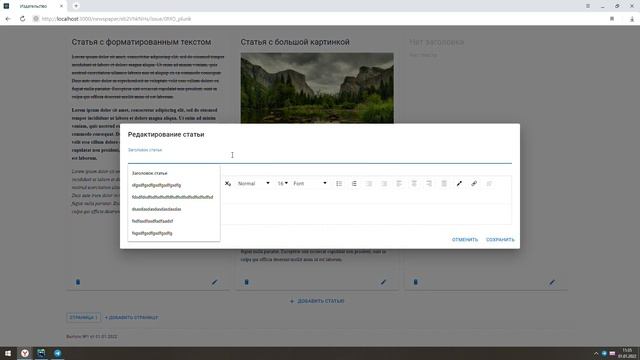Click the mountain landscape article image
Viewport: 640px width, 360px height.
pos(317,88)
